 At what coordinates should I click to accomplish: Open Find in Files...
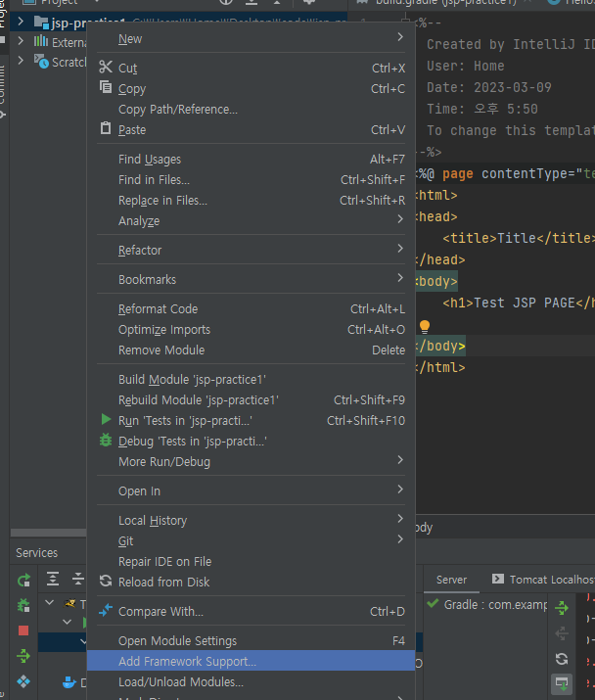pos(251,179)
